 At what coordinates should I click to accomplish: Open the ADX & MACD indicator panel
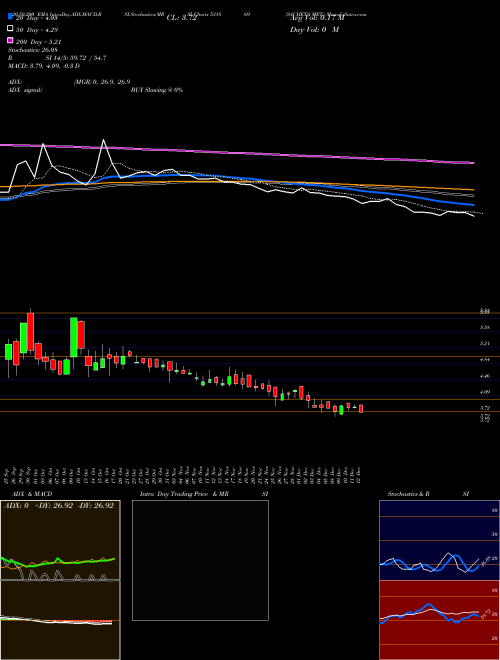point(60,580)
